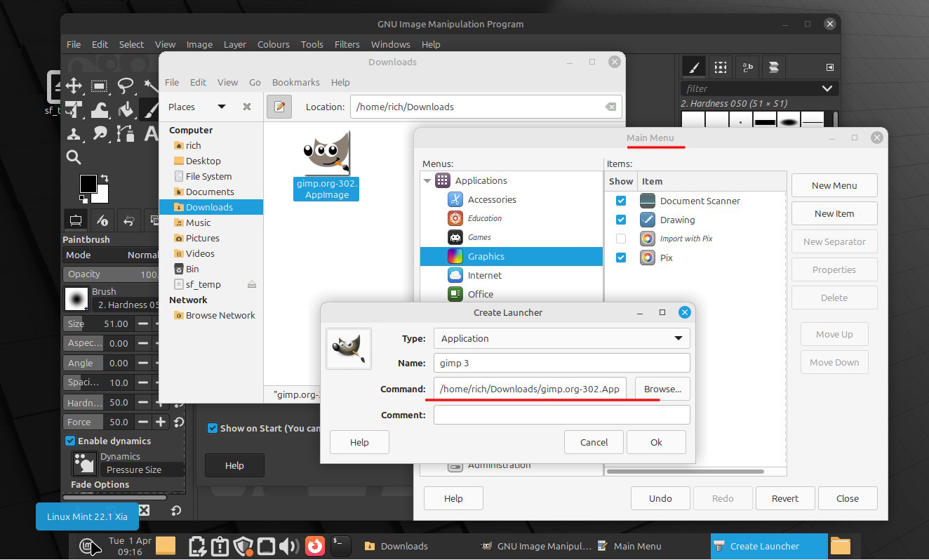This screenshot has width=929, height=560.
Task: Reset the Force value to default
Action: (178, 422)
